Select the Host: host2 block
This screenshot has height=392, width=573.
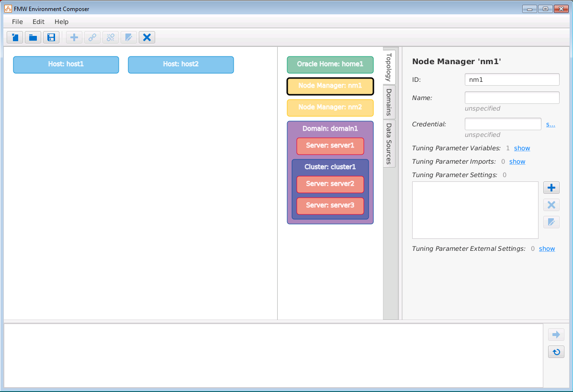pyautogui.click(x=181, y=65)
